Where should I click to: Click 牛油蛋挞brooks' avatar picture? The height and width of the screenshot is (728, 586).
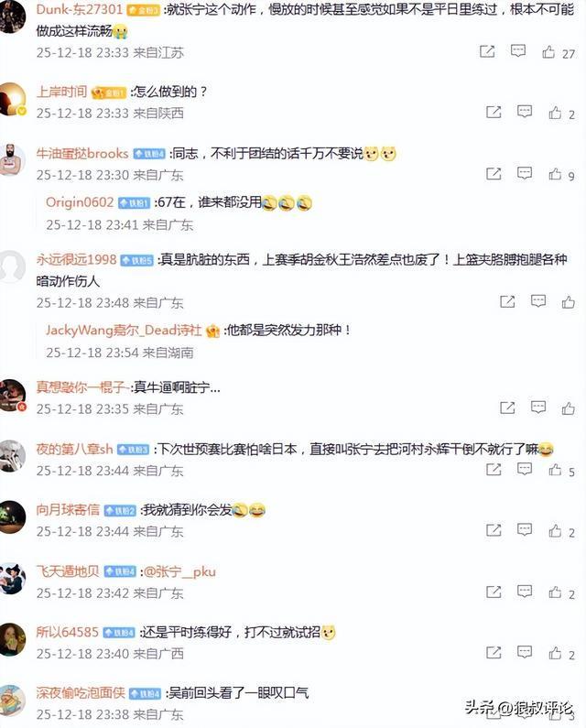coord(11,160)
